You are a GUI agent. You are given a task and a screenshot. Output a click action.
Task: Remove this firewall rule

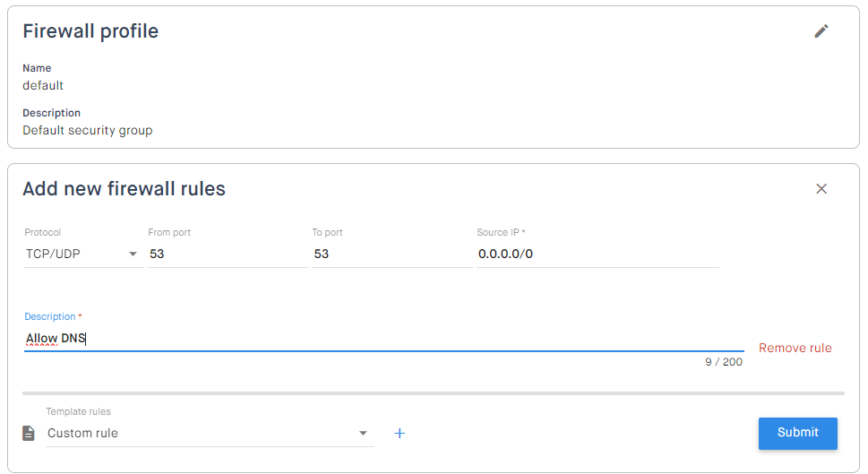click(795, 349)
